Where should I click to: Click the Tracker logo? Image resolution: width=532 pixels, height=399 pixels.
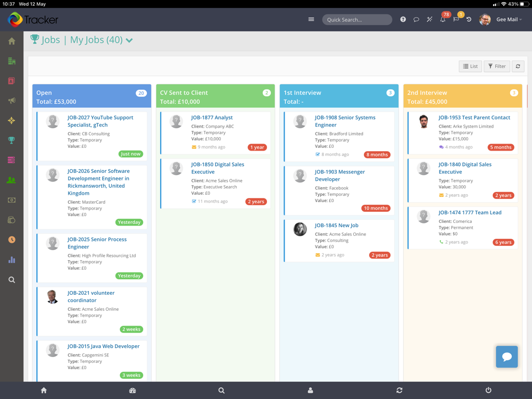[33, 19]
